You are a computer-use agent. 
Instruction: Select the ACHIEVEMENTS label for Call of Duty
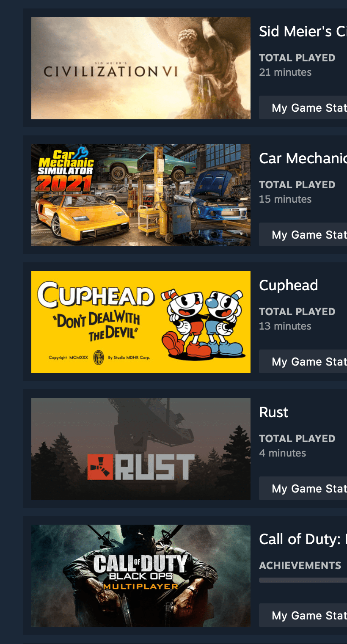300,566
